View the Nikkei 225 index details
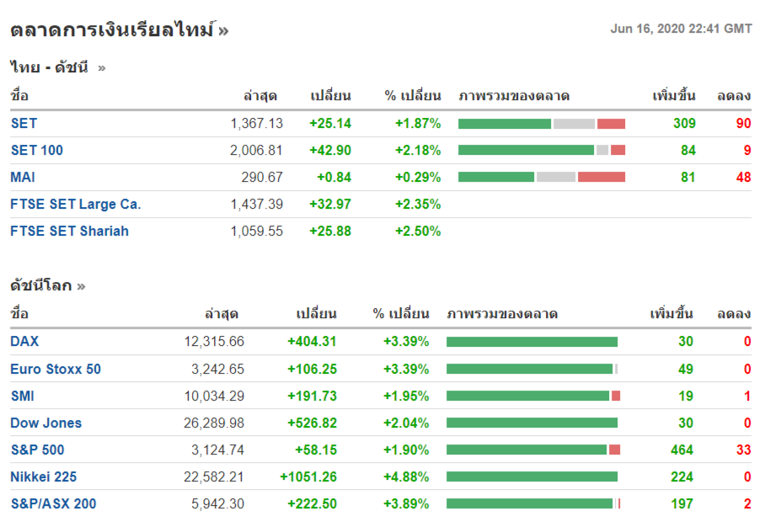The width and height of the screenshot is (781, 532). click(43, 477)
